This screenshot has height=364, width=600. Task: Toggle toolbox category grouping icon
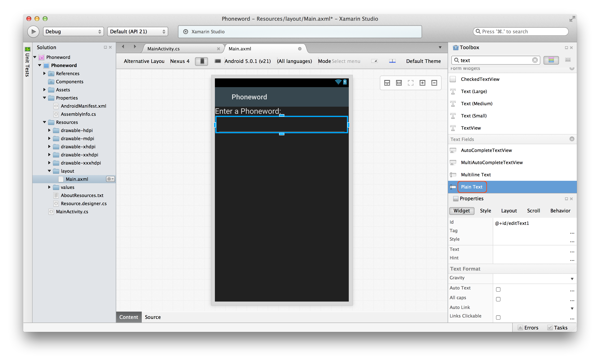[x=551, y=60]
